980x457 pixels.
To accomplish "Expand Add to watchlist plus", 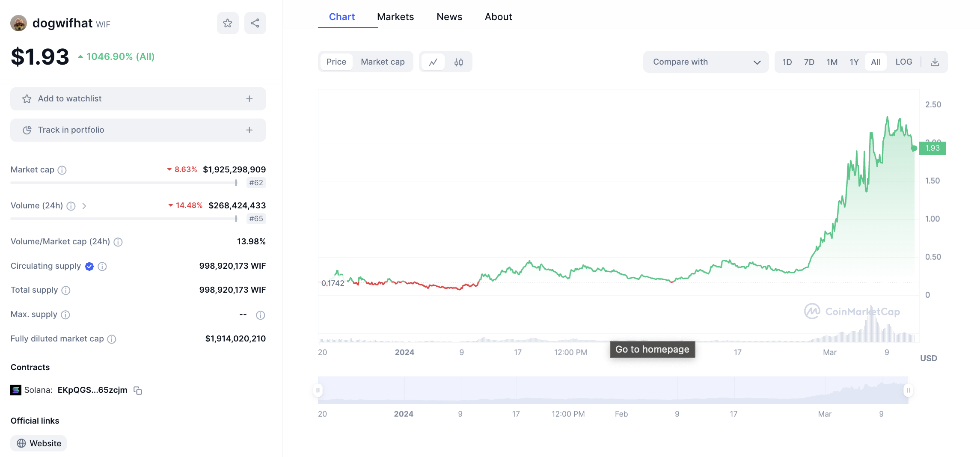I will pos(249,99).
